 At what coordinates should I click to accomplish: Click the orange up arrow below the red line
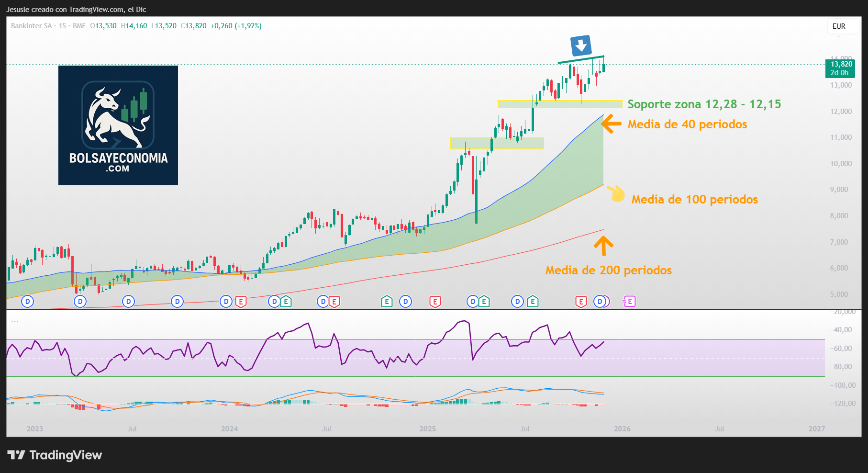603,246
